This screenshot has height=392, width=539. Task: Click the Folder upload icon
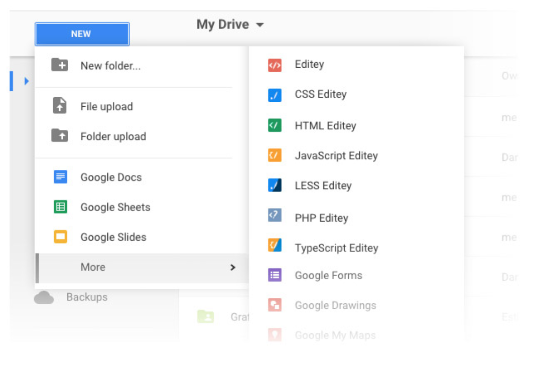[x=60, y=135]
